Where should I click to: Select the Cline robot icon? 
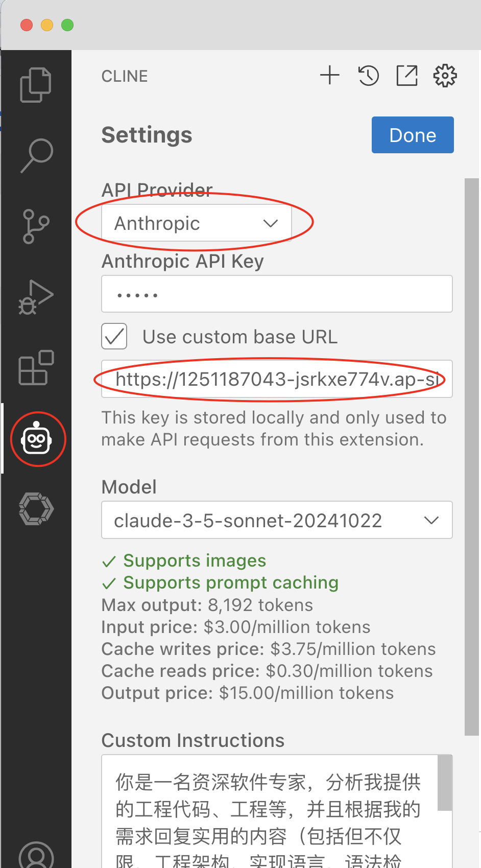coord(37,438)
